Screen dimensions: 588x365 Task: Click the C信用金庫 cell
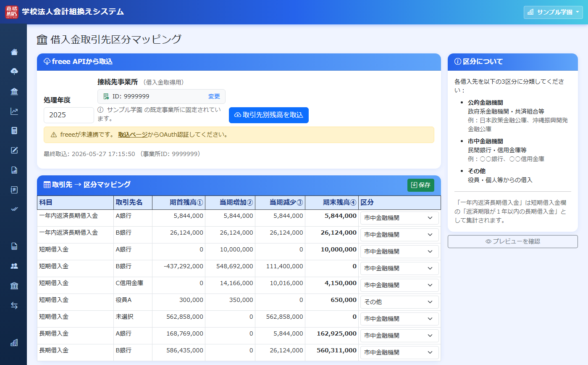click(133, 285)
